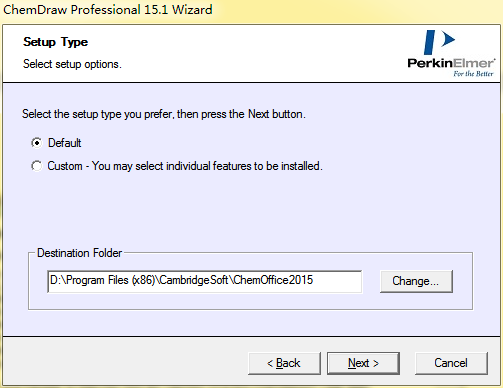Screen dimensions: 503x388
Task: Click the PerkinElmer logo
Action: 451,54
